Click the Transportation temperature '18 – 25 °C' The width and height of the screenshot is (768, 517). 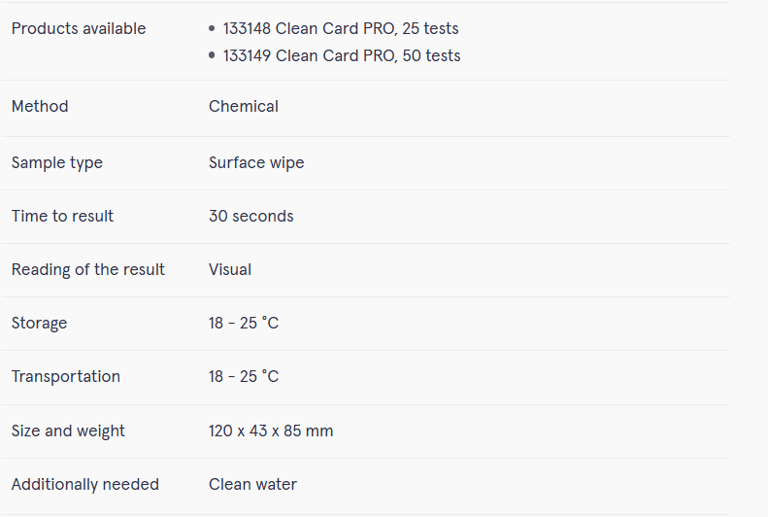243,377
